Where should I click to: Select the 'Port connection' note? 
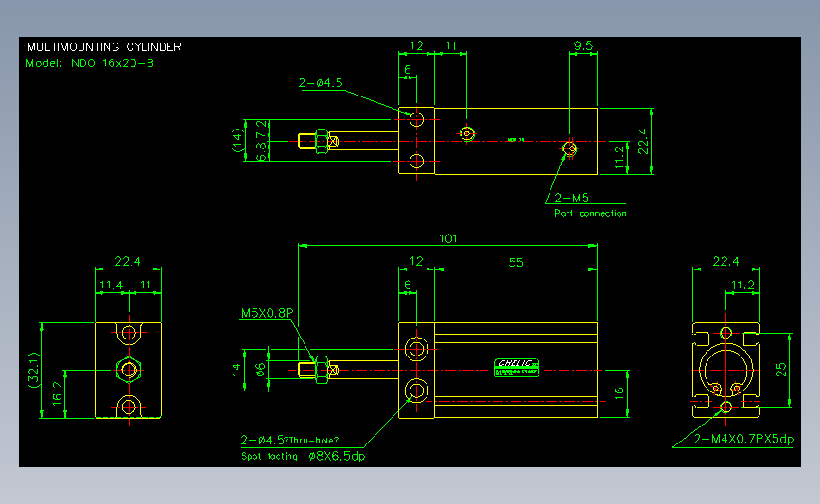point(590,213)
